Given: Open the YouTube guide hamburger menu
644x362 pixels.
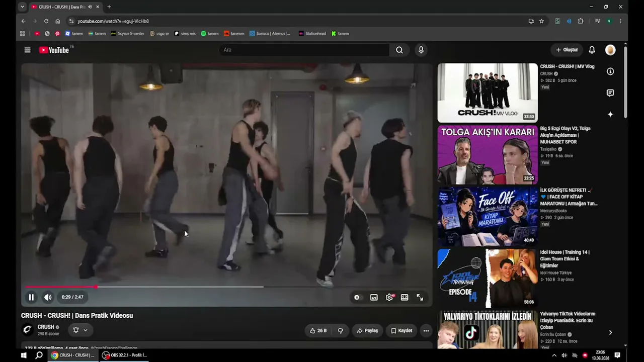Looking at the screenshot, I should pos(27,50).
